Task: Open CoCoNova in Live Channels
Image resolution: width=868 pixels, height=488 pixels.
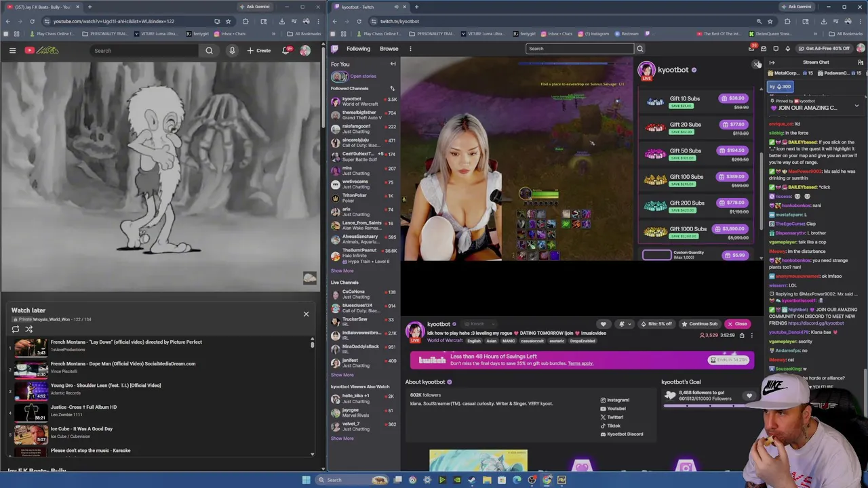Action: click(364, 294)
